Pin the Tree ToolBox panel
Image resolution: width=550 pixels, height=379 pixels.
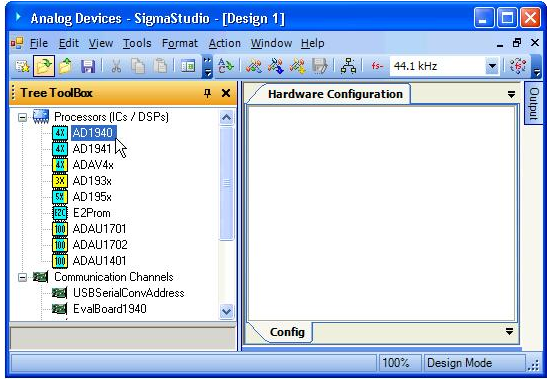coord(208,93)
